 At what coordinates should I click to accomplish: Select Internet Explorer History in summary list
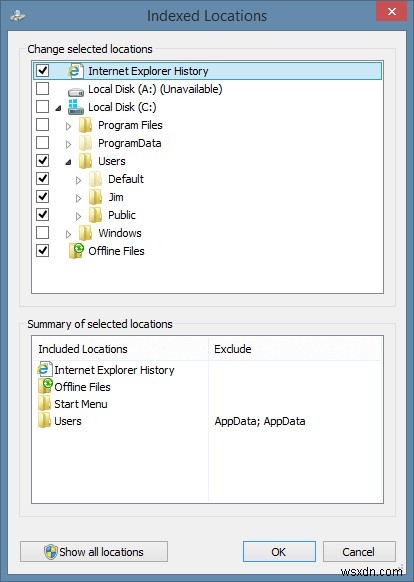(x=114, y=370)
